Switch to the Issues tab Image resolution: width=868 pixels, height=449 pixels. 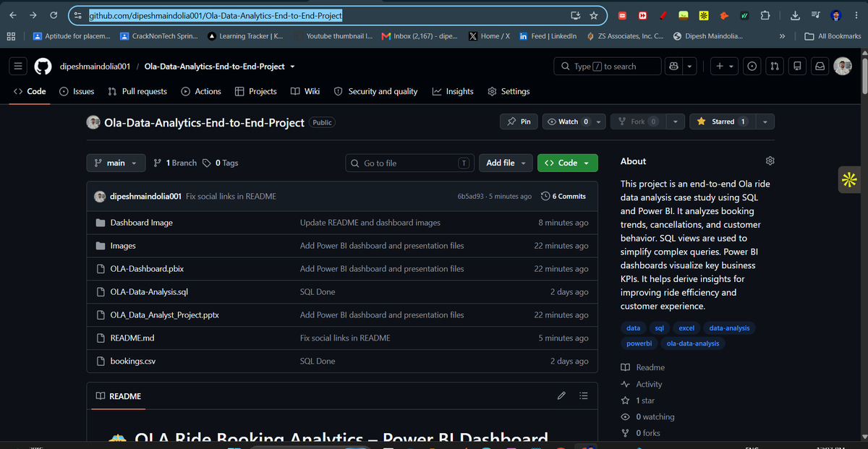77,91
